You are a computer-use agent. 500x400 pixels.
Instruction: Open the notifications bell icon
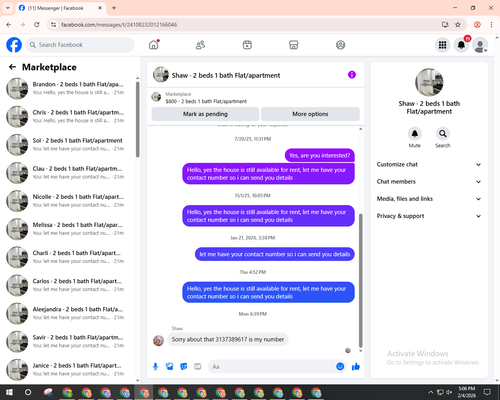(x=461, y=45)
